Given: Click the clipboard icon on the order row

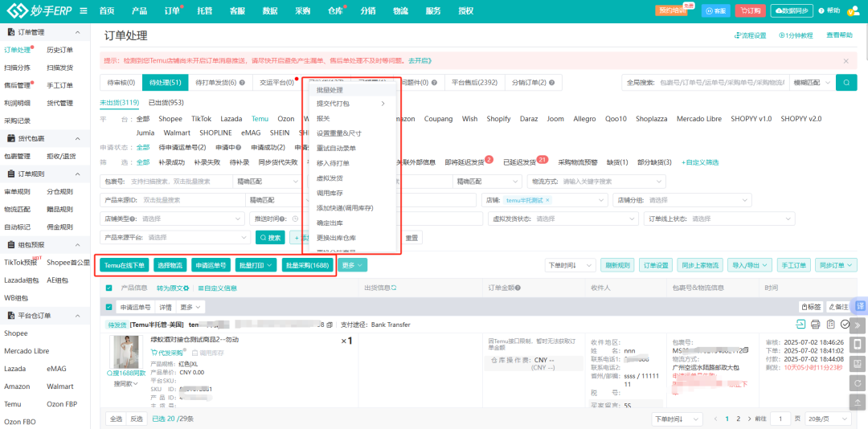Looking at the screenshot, I should coord(830,325).
